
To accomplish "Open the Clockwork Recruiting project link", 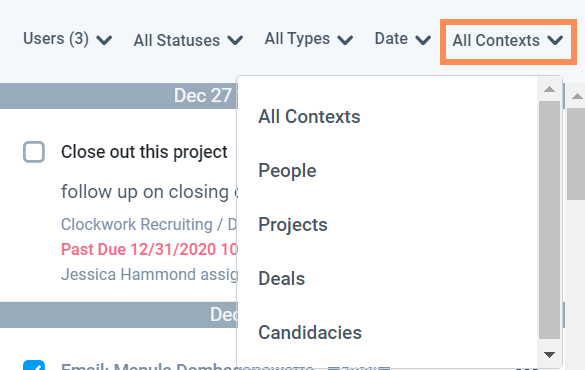I will click(x=137, y=225).
